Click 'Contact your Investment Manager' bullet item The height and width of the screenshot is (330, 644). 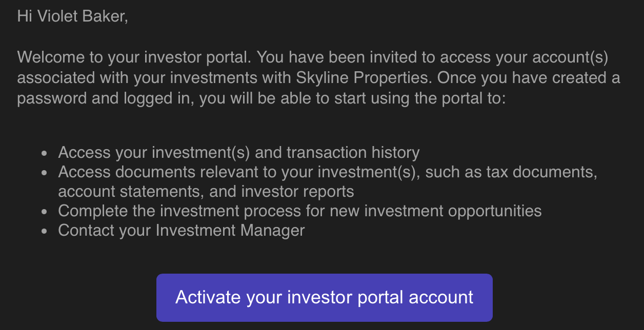click(x=182, y=230)
